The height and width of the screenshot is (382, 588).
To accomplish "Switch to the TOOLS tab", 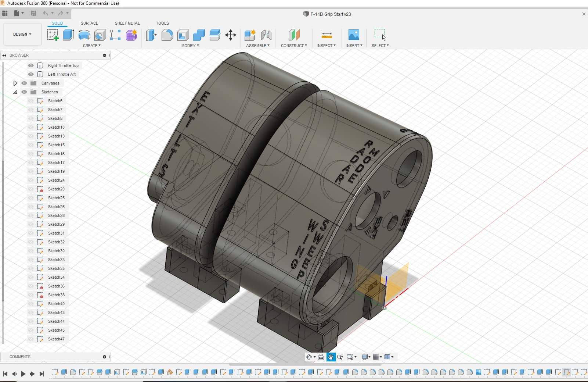I will click(162, 23).
